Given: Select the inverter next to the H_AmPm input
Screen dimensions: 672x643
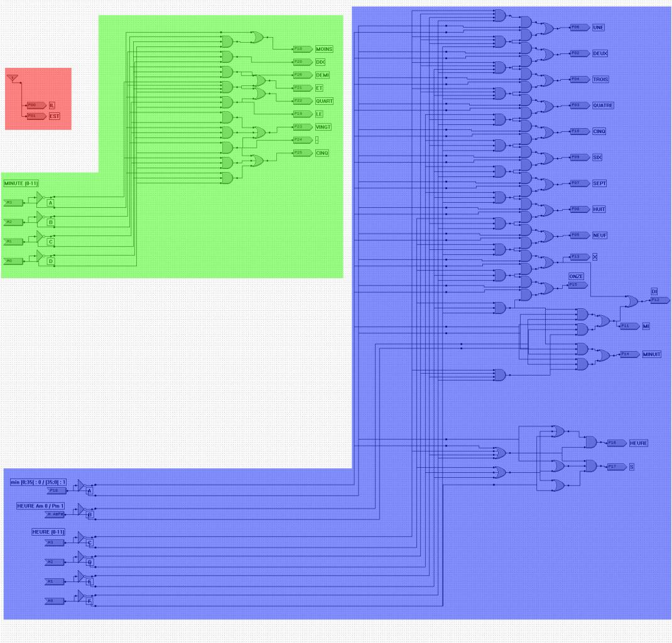Looking at the screenshot, I should pyautogui.click(x=81, y=509).
